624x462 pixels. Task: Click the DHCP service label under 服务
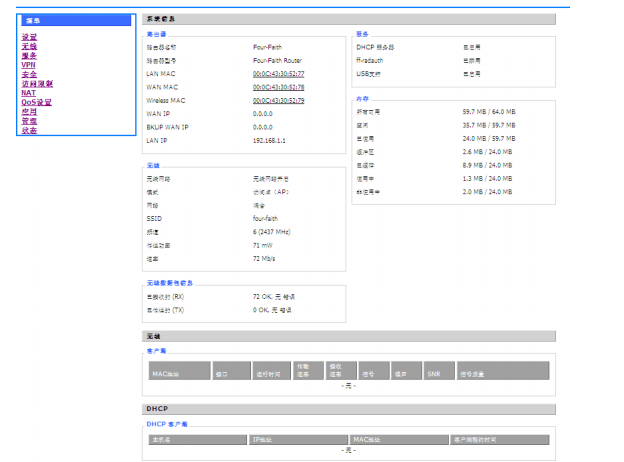375,47
